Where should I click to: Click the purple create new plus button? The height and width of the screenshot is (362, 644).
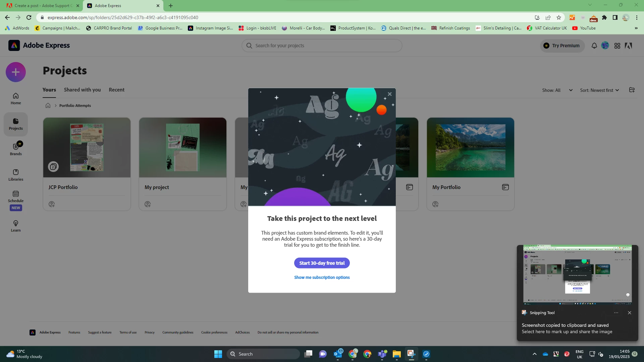16,72
